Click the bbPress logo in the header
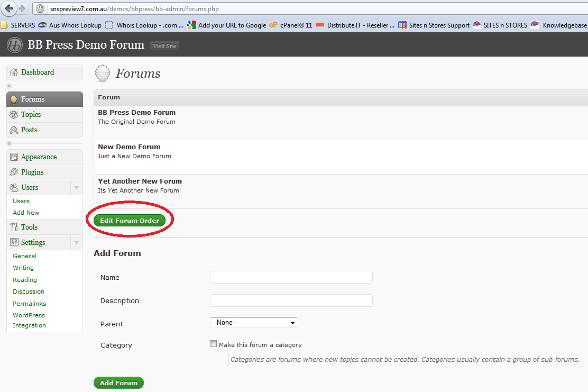Screen dimensions: 588x392 pyautogui.click(x=15, y=45)
